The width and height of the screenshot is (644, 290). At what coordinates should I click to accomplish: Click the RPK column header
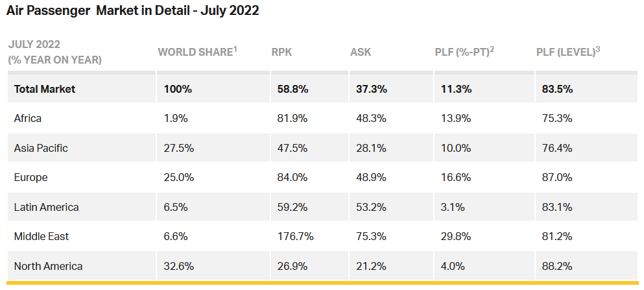(281, 52)
